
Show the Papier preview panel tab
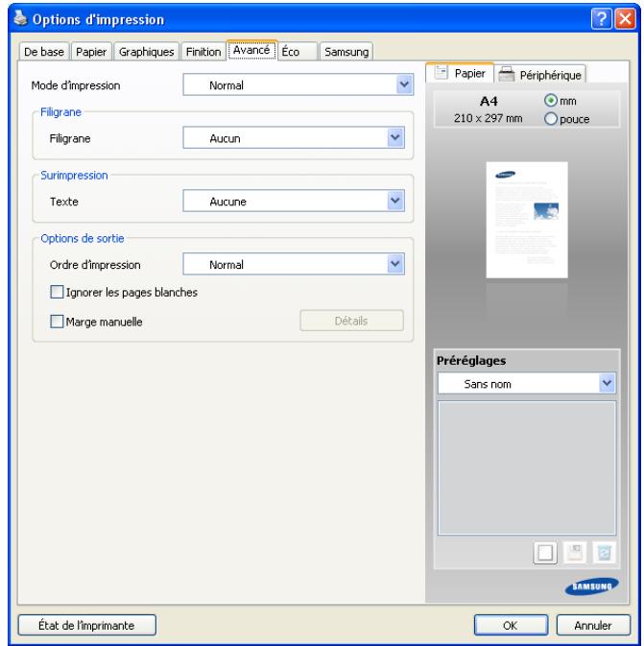click(461, 73)
